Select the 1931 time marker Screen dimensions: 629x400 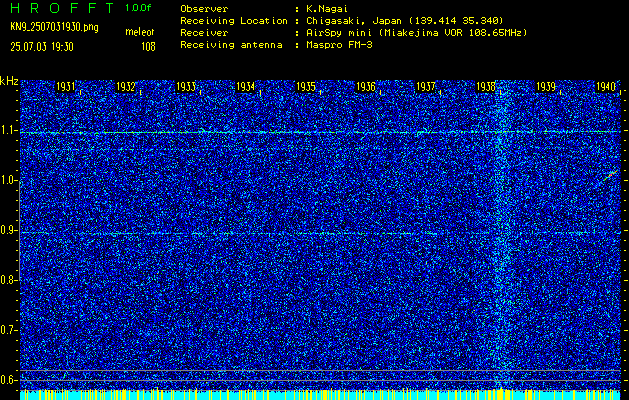(65, 87)
